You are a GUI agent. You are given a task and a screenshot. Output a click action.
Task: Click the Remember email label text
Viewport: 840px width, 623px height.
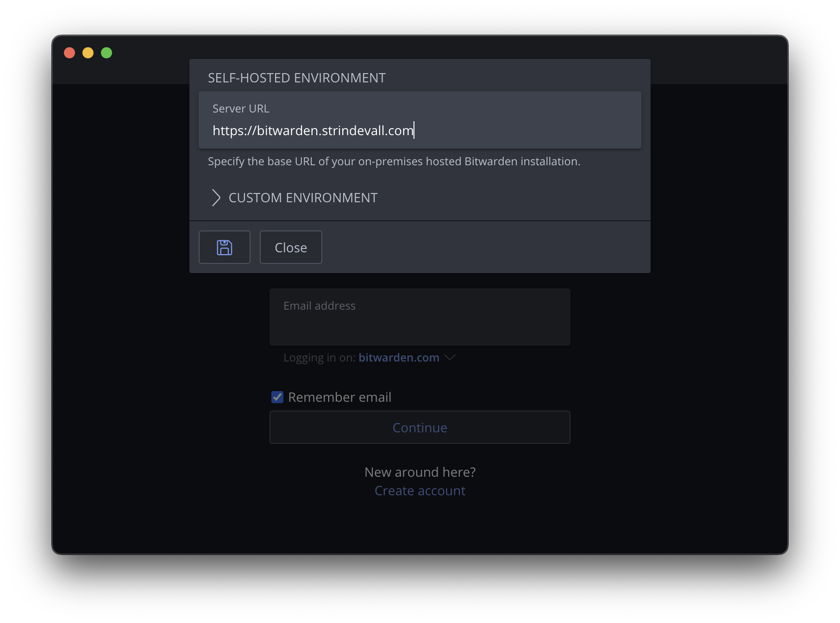[339, 397]
